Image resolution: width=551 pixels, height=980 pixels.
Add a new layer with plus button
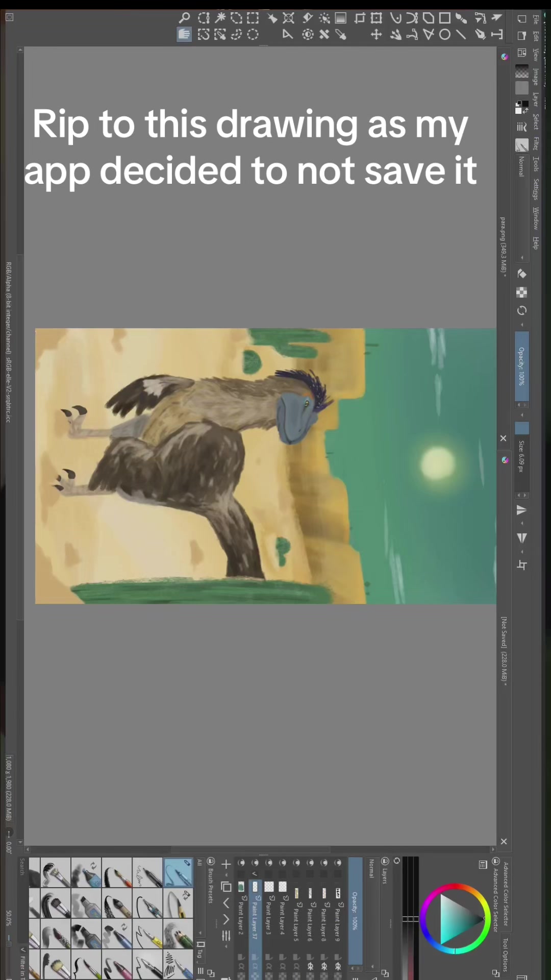(226, 864)
